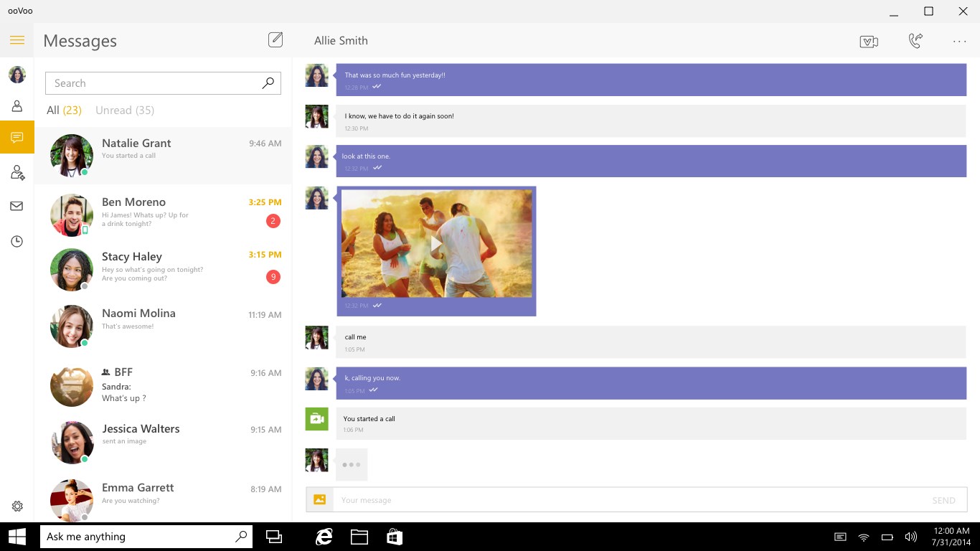Open the more options ellipsis menu
The height and width of the screenshot is (551, 980).
[x=960, y=42]
